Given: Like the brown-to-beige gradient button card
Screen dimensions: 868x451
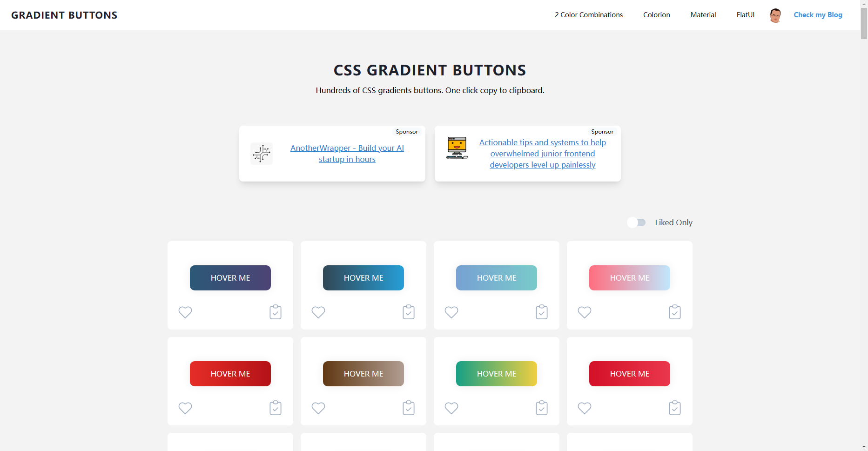Looking at the screenshot, I should click(318, 408).
